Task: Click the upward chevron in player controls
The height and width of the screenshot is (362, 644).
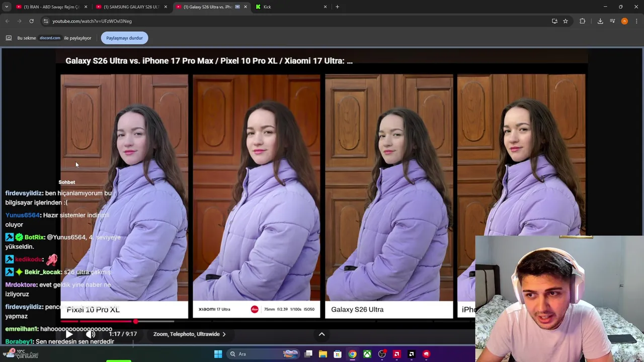Action: (321, 334)
